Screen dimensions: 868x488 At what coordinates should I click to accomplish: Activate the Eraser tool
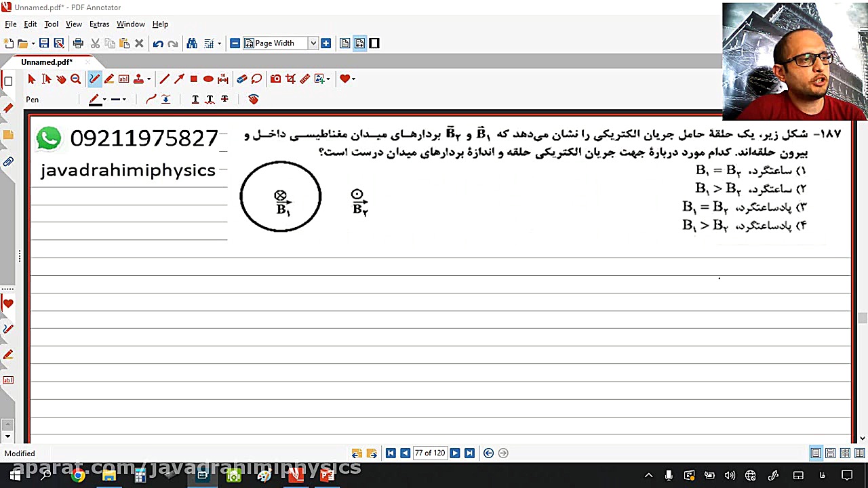coord(242,79)
